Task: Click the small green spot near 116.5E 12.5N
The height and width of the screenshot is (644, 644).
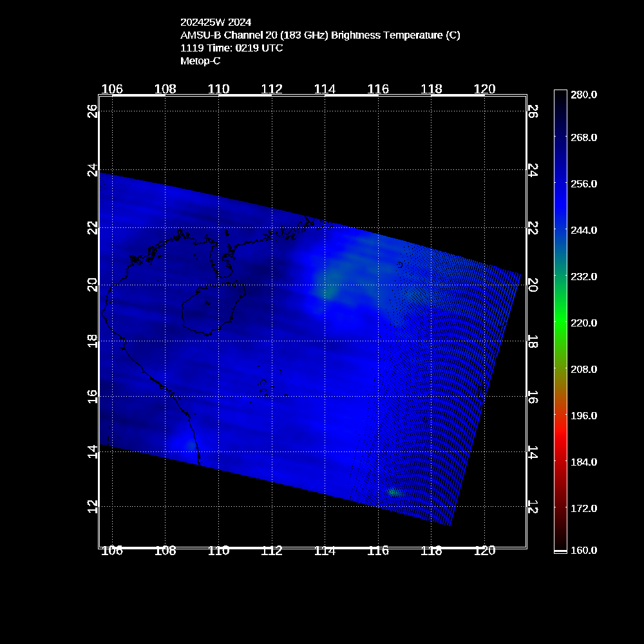Action: pyautogui.click(x=394, y=491)
